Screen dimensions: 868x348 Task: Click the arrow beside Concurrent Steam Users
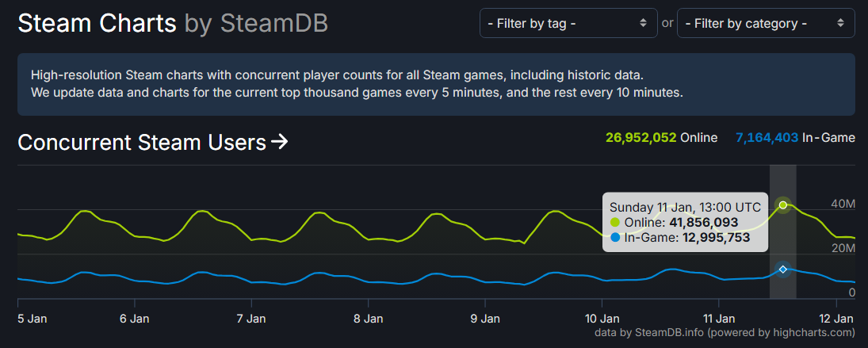(x=279, y=143)
